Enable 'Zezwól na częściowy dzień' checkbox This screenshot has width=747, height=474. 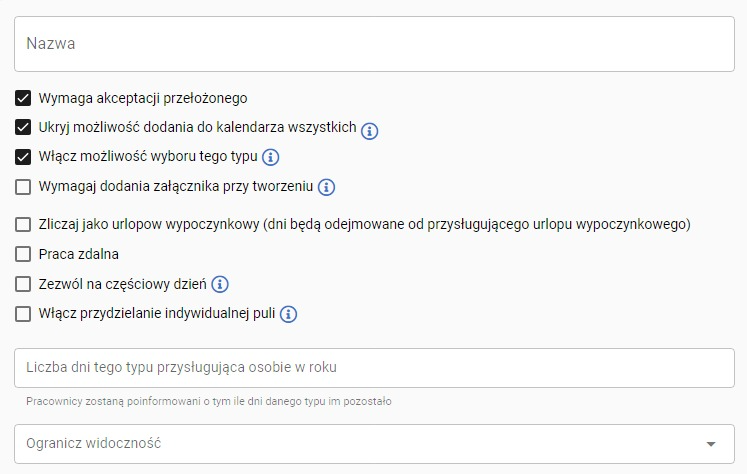point(23,284)
